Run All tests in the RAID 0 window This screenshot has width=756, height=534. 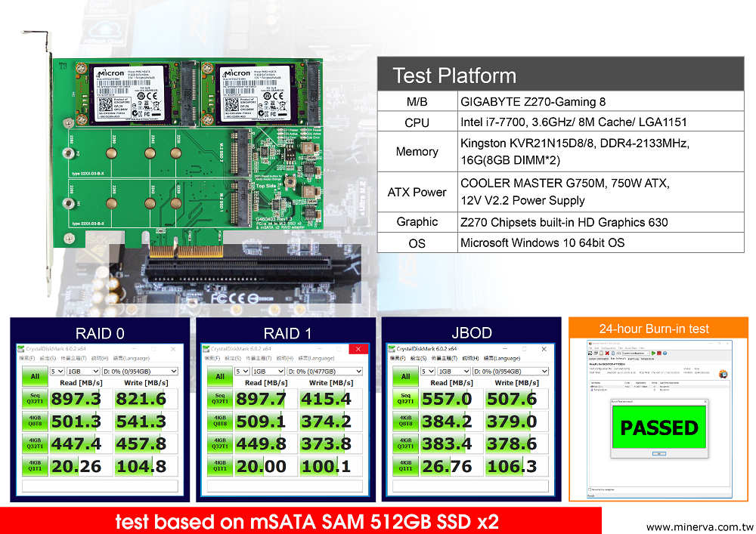[x=35, y=376]
